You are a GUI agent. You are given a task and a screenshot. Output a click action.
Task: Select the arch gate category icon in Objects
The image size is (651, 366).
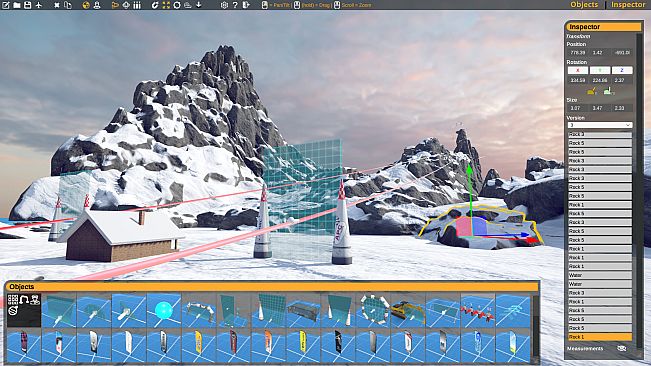coord(24,299)
